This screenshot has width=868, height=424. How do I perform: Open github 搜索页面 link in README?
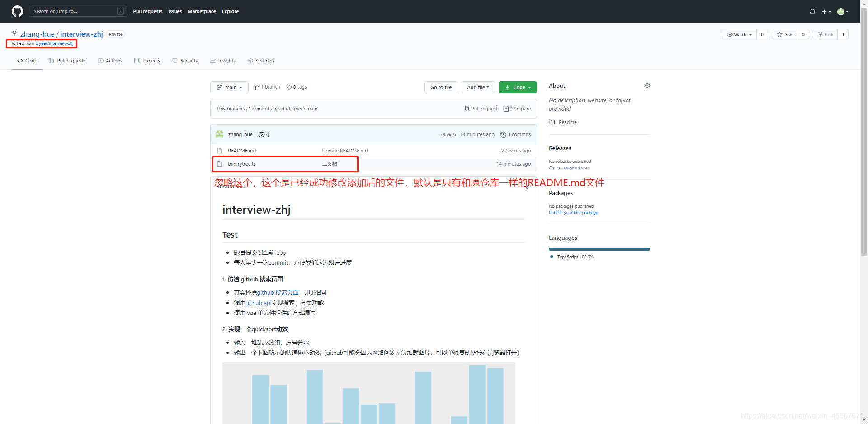tap(278, 292)
